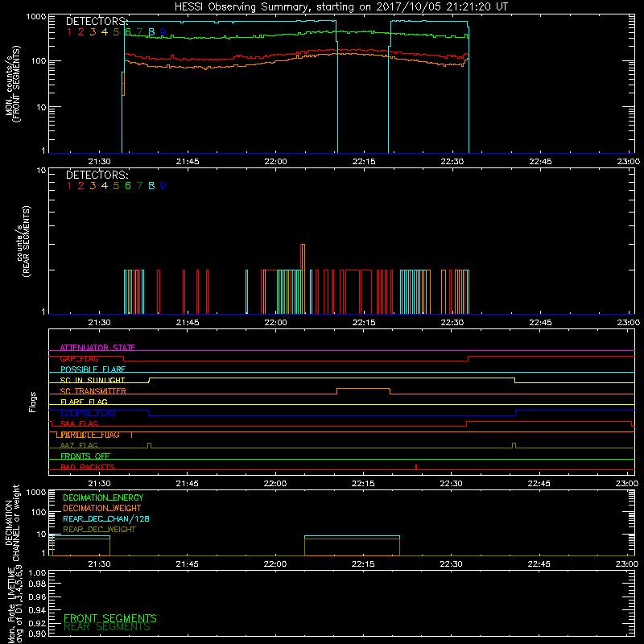
Task: Select yellow detector 4 in front segments legend
Action: click(105, 31)
